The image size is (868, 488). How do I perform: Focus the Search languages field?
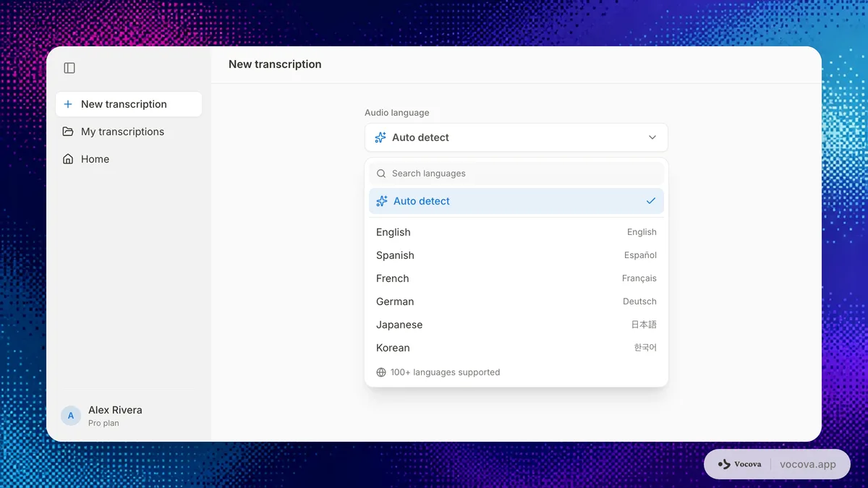[x=516, y=174]
